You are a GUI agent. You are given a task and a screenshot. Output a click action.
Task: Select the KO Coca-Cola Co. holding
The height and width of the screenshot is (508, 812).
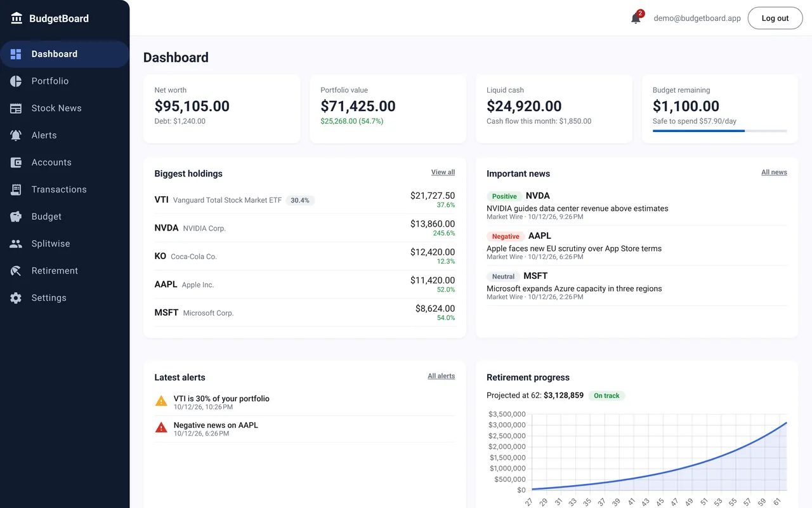pyautogui.click(x=304, y=256)
